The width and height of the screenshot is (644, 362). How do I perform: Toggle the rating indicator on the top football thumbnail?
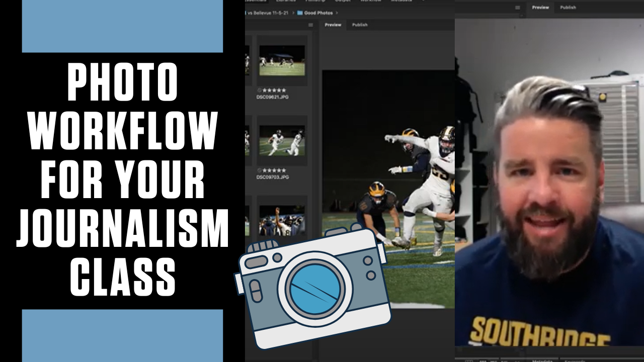click(x=260, y=90)
